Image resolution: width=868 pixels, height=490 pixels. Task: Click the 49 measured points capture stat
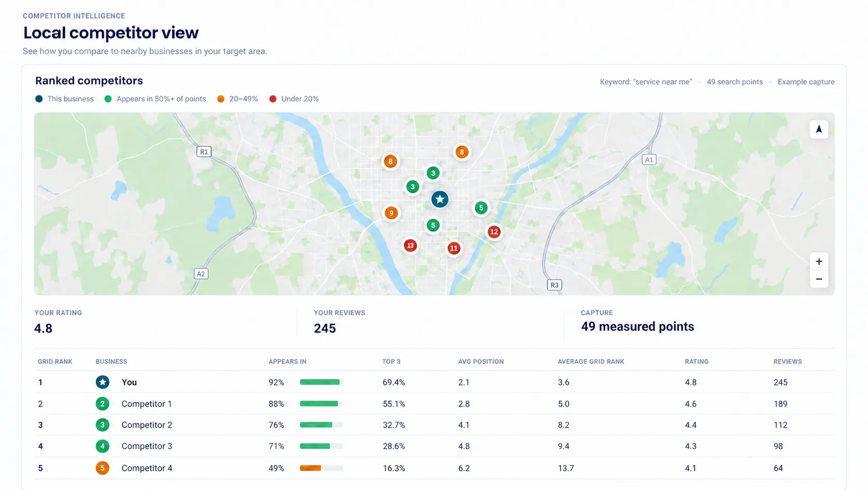point(637,327)
